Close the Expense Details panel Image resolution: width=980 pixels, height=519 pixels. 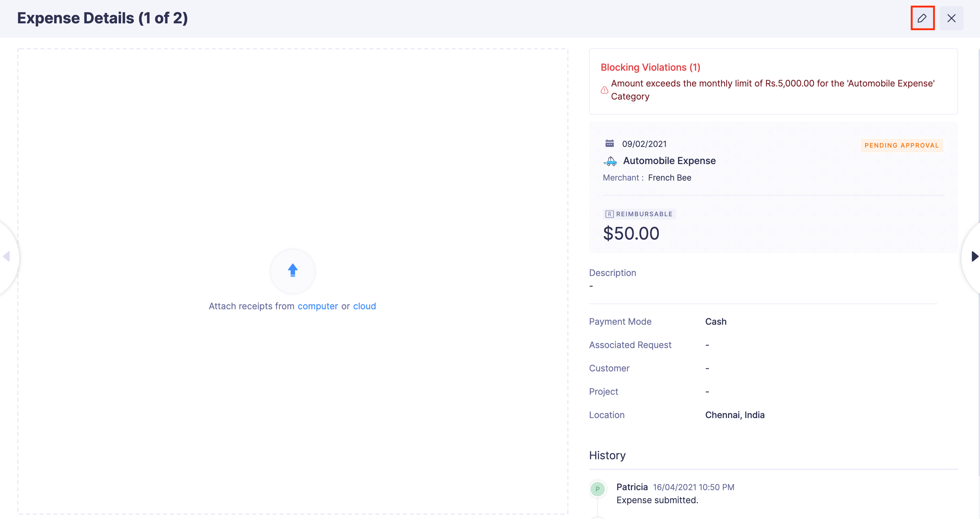(x=952, y=18)
